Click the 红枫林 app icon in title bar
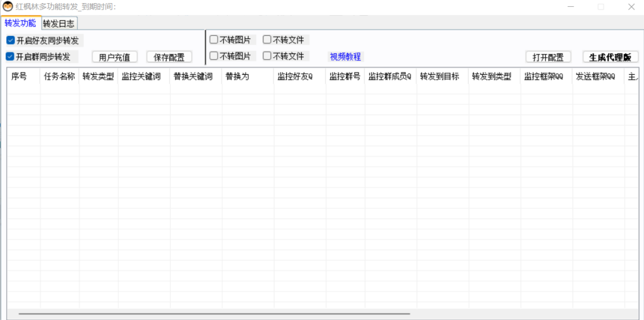644x320 pixels. 8,7
